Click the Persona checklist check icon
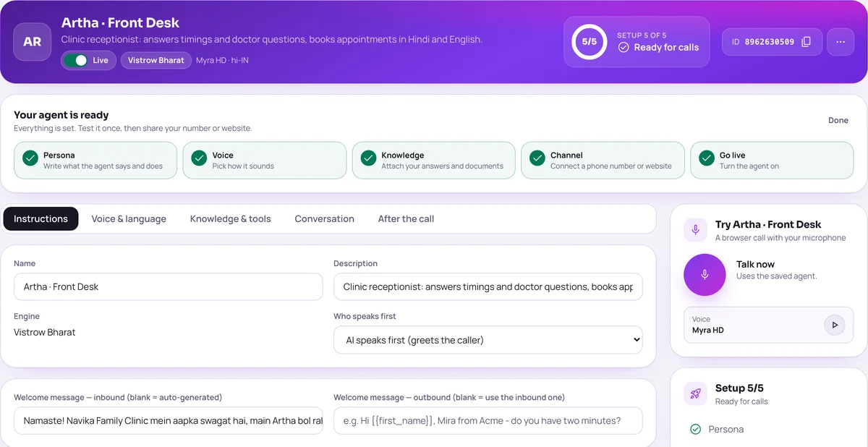This screenshot has height=447, width=868. click(696, 430)
